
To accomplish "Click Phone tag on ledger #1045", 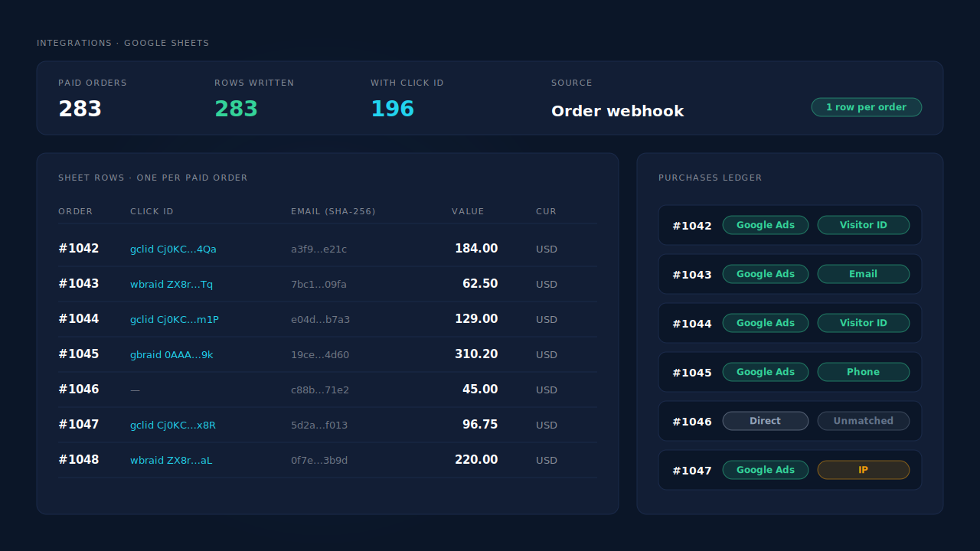I will (x=864, y=372).
